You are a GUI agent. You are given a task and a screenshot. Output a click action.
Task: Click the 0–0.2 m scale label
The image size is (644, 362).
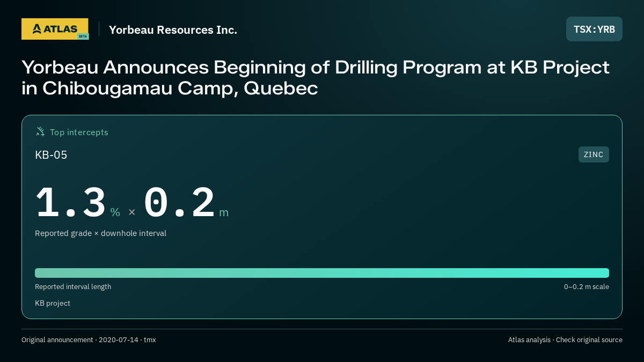point(586,287)
